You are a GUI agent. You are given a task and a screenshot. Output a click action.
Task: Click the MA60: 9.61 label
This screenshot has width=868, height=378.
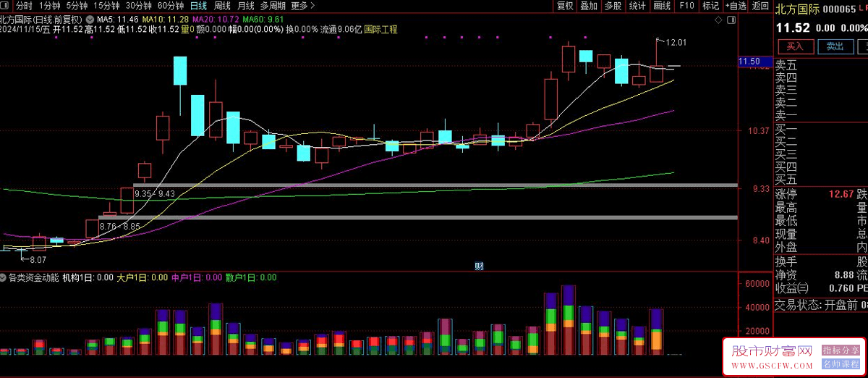pyautogui.click(x=263, y=20)
